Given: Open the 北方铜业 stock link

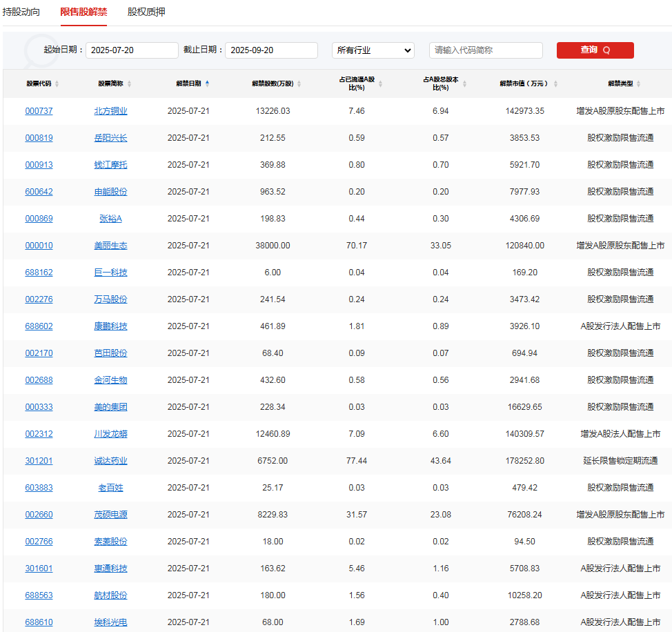Looking at the screenshot, I should pos(110,110).
